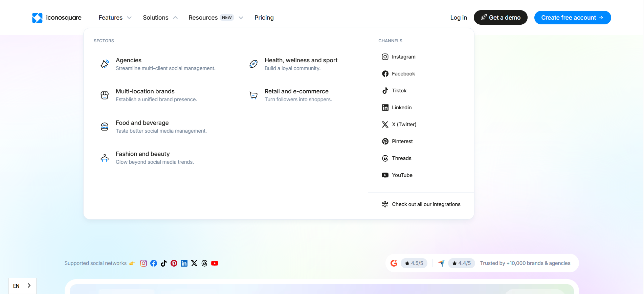Click the shopping cart icon for Retail
Image resolution: width=644 pixels, height=294 pixels.
tap(253, 95)
